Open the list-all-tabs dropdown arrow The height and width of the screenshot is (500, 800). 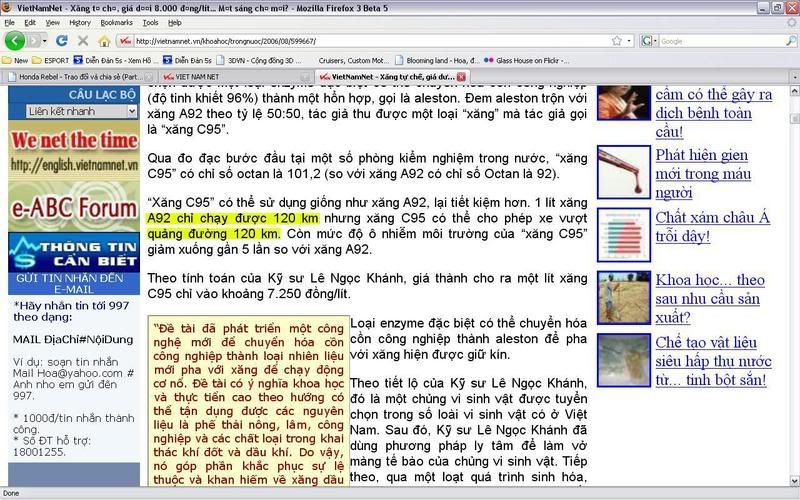point(794,77)
